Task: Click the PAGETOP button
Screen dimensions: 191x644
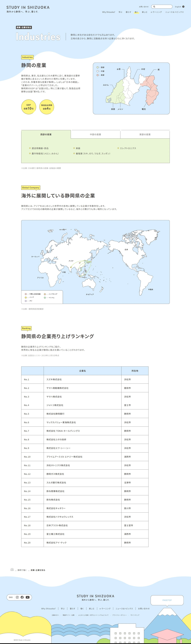Action: point(167,600)
